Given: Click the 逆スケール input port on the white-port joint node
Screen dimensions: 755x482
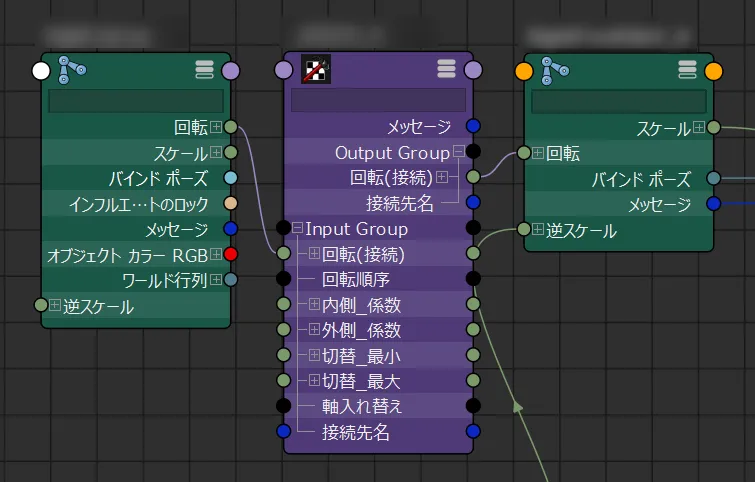Looking at the screenshot, I should click(41, 305).
